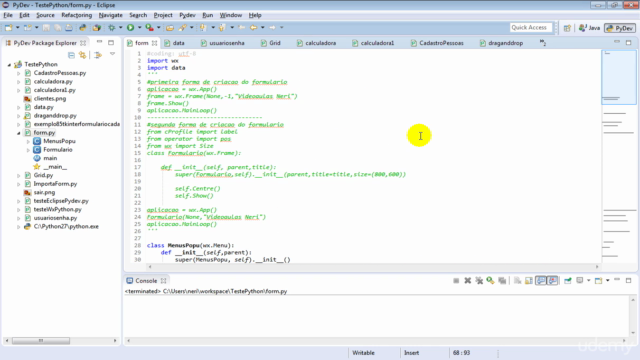This screenshot has width=640, height=360.
Task: Click Package Explorer horizontal scrollbar thumb
Action: 41,340
